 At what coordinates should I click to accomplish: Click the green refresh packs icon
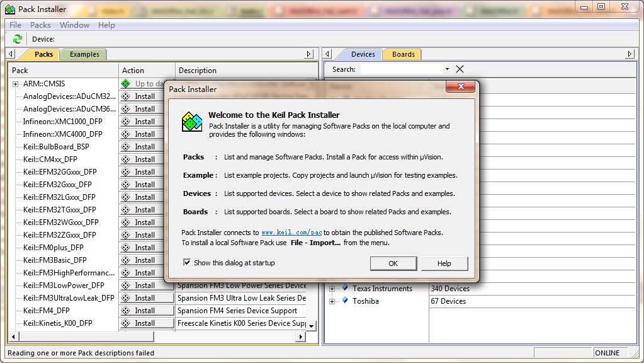(x=17, y=39)
